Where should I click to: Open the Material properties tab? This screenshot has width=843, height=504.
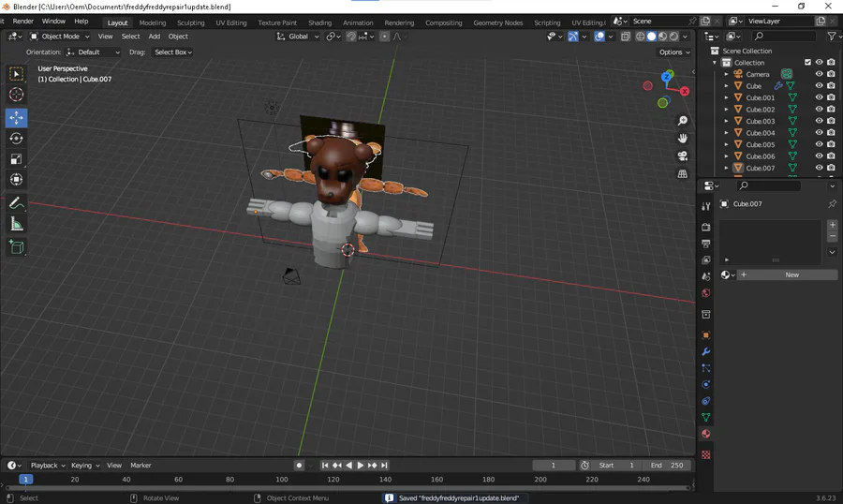click(706, 434)
